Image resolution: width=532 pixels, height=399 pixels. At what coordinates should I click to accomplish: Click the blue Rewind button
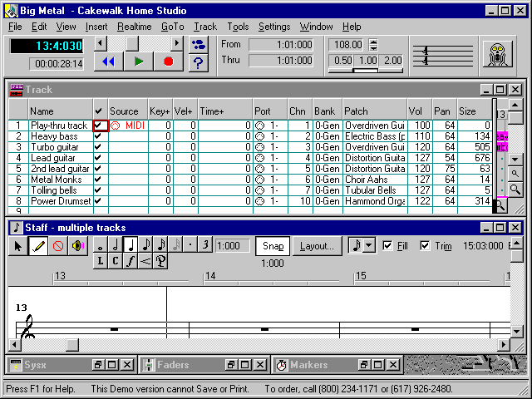(109, 61)
